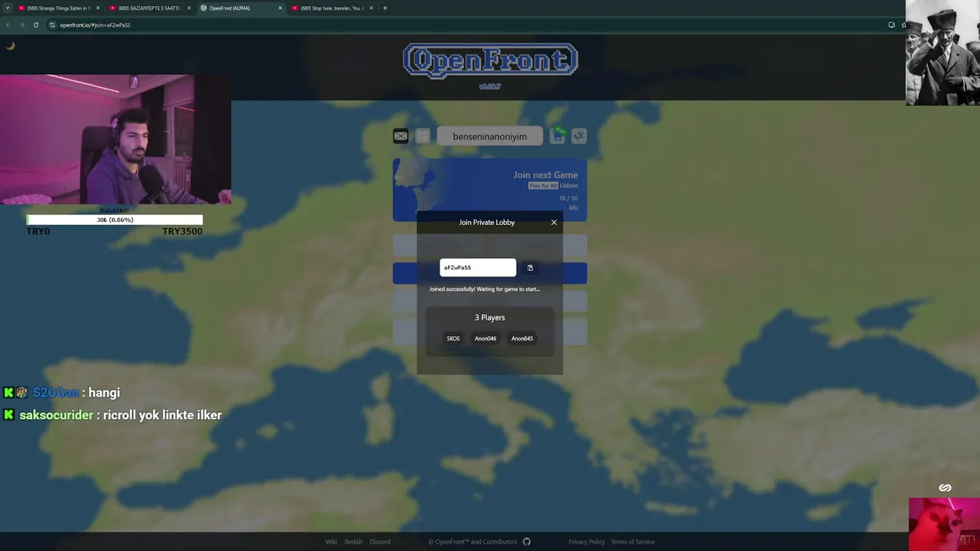The height and width of the screenshot is (551, 980).
Task: Open the Wiki footer link
Action: point(331,542)
